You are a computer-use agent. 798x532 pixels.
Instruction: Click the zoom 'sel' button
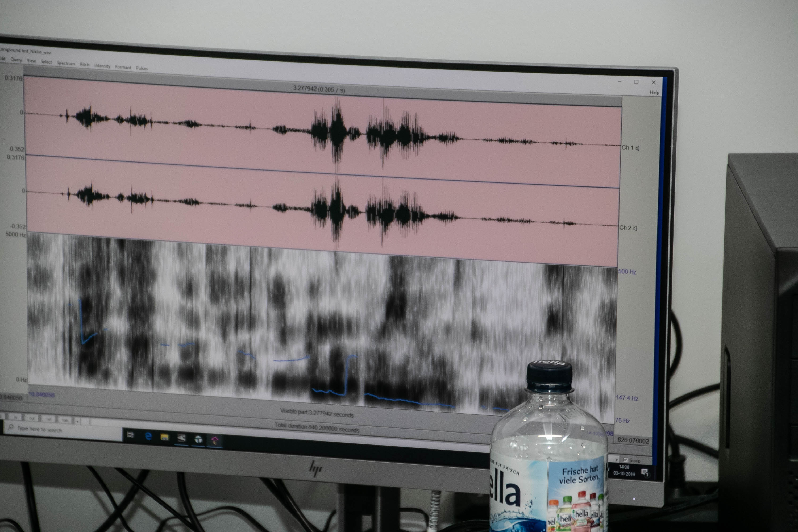click(x=49, y=419)
